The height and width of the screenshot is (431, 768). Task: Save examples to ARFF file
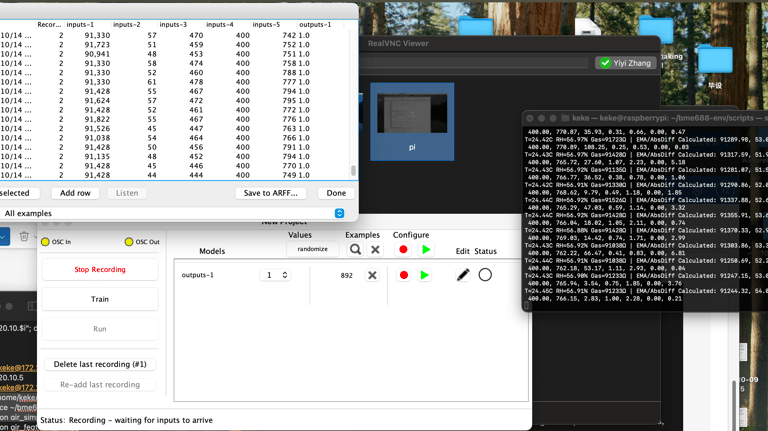point(270,193)
